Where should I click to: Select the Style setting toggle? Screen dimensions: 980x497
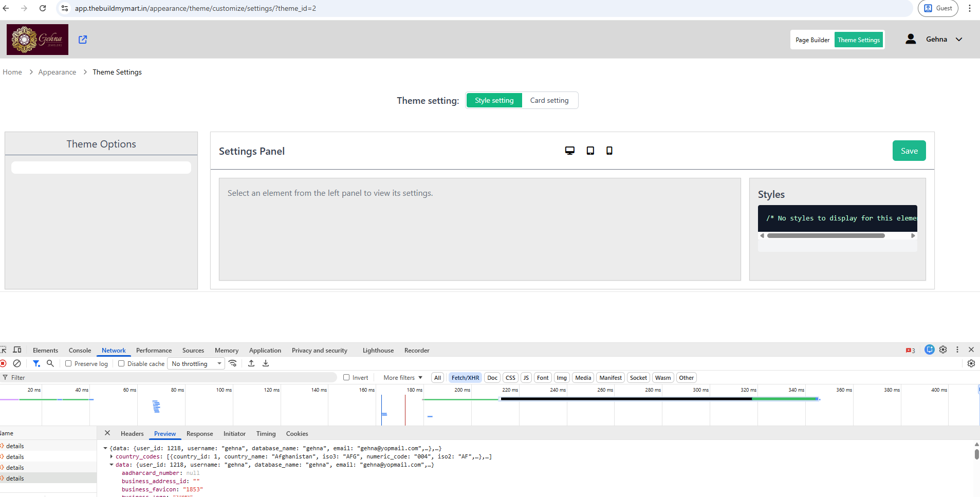[x=494, y=100]
